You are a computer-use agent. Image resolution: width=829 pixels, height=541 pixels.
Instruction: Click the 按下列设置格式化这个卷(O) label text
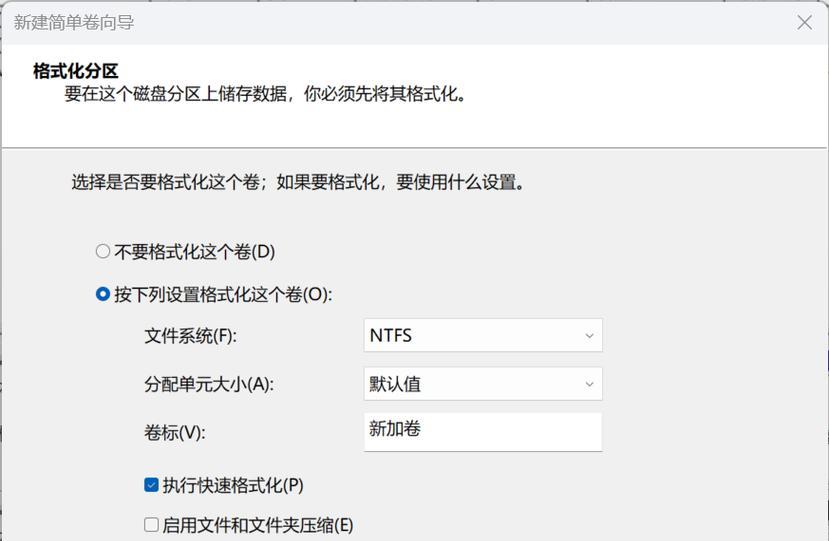[223, 295]
